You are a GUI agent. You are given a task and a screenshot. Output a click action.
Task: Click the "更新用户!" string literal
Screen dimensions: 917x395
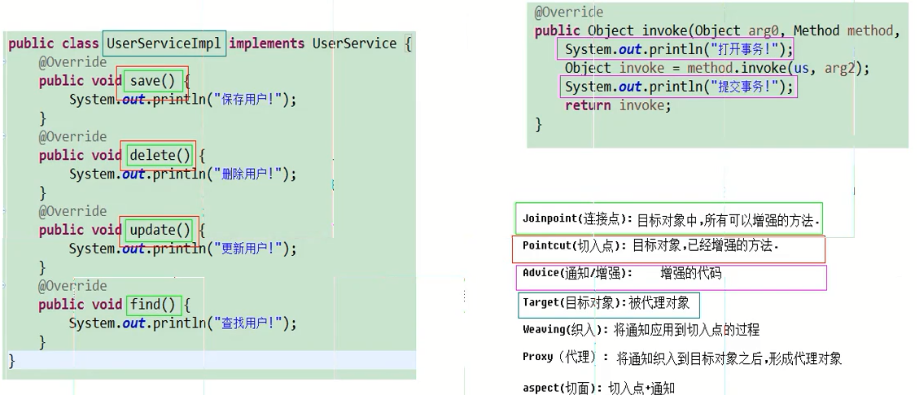[x=250, y=249]
